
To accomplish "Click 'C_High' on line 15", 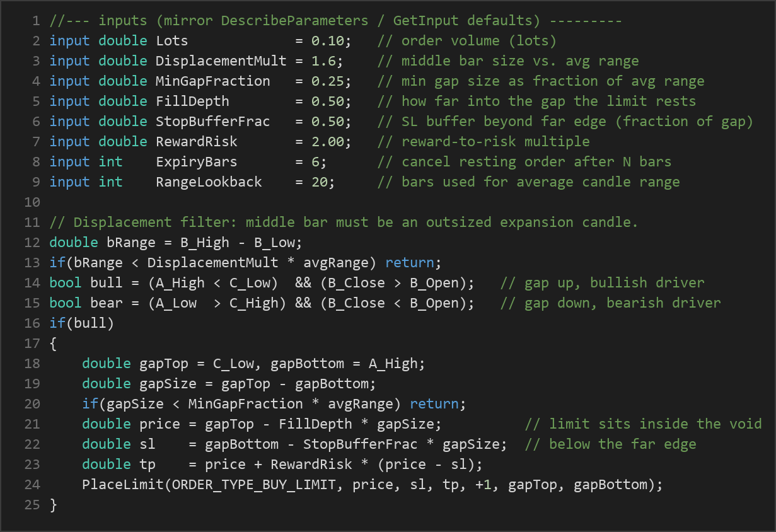I will coord(254,303).
